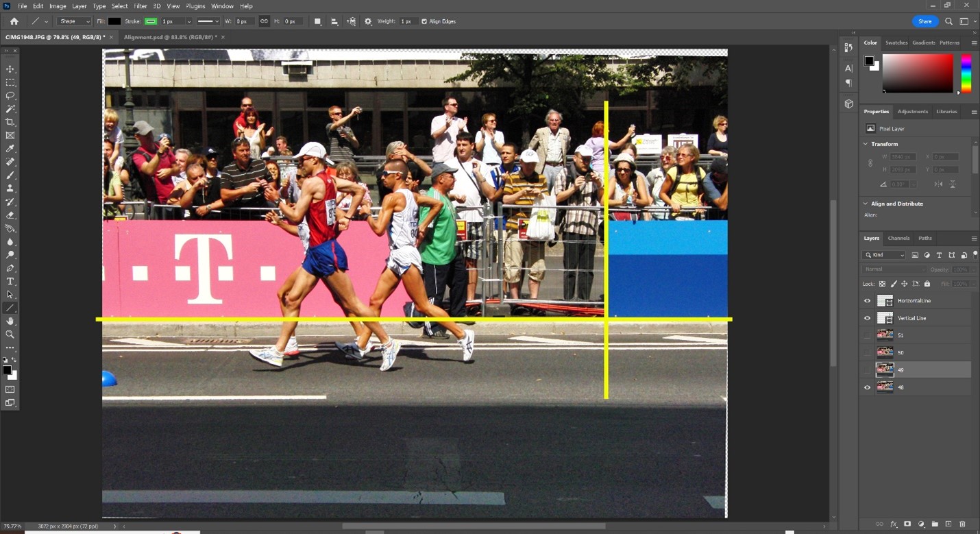Click the delete layer trash icon
The height and width of the screenshot is (534, 980).
[962, 524]
